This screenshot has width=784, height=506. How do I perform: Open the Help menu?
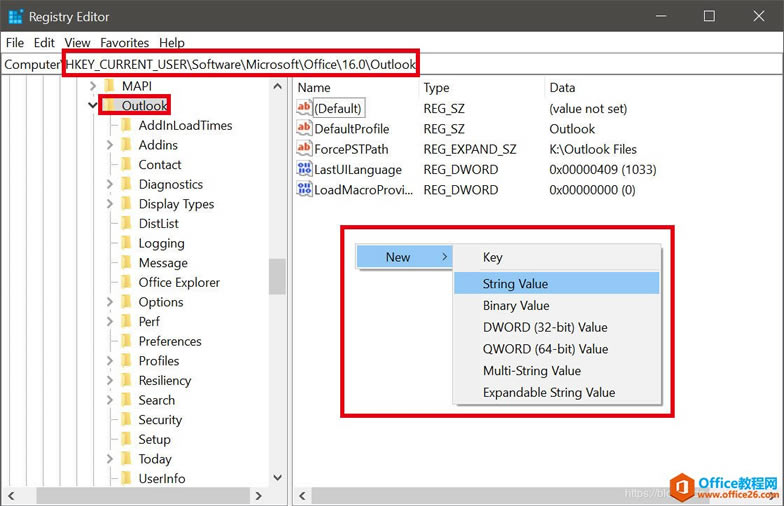point(172,42)
